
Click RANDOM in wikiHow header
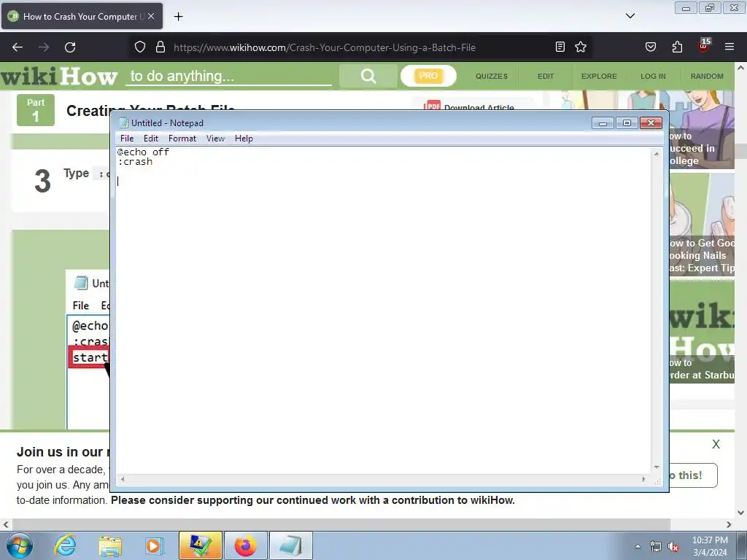click(707, 76)
